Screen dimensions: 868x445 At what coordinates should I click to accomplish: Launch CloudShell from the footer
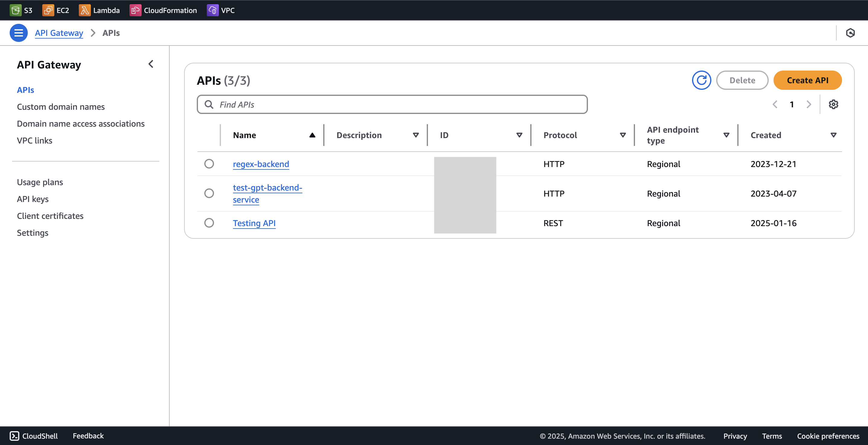click(34, 436)
